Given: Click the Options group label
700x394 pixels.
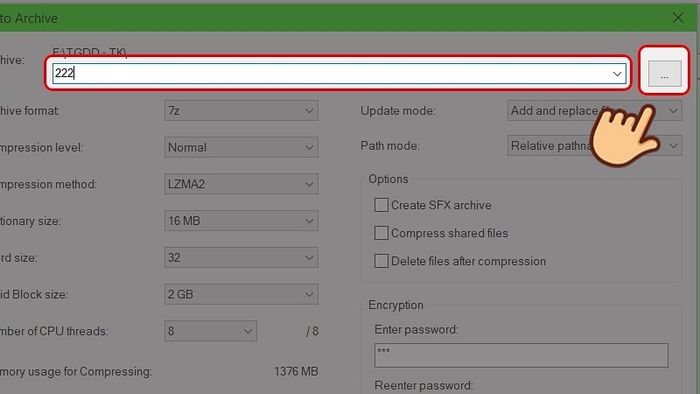Looking at the screenshot, I should tap(388, 179).
